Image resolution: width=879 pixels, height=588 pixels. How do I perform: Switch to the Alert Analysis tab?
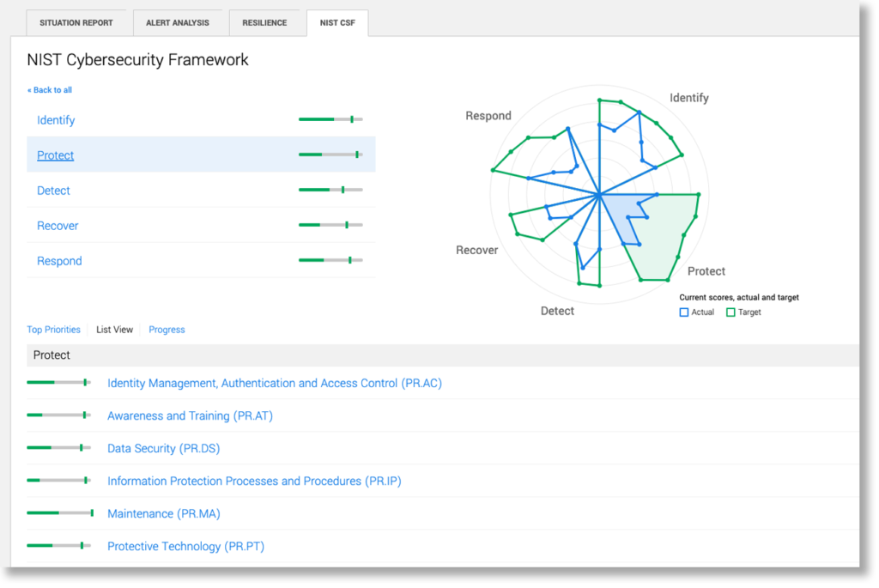click(x=179, y=23)
